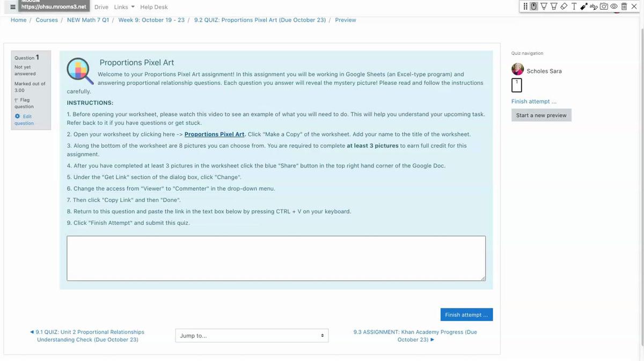Open the Drive menu item
644x361 pixels.
pyautogui.click(x=101, y=7)
